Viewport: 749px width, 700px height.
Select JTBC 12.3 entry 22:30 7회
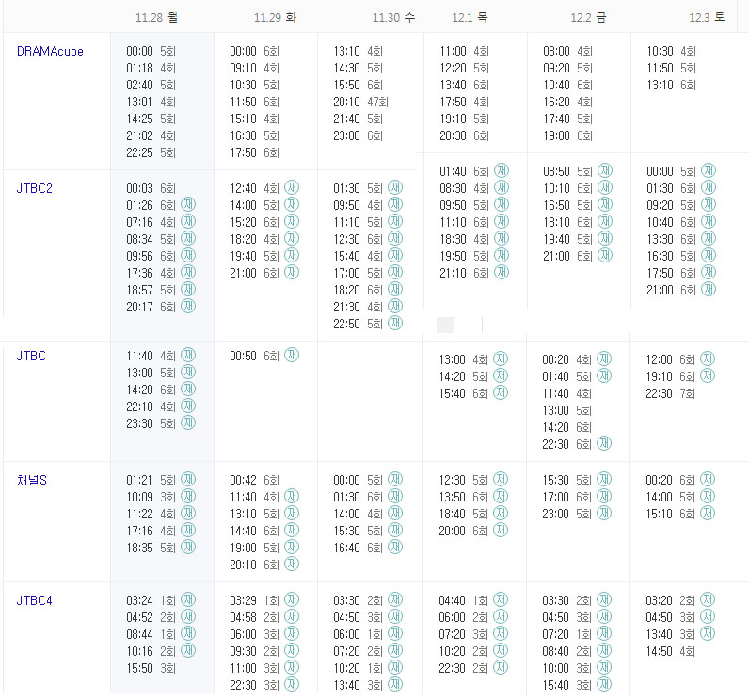point(671,393)
